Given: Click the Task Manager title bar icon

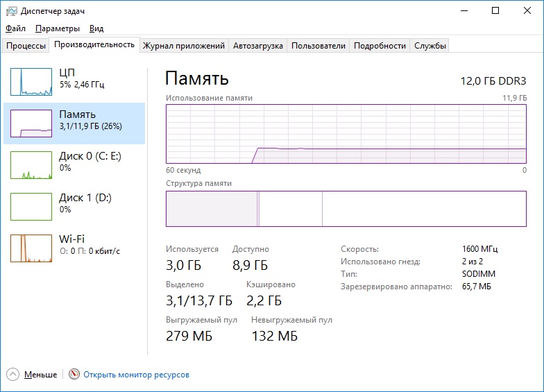Looking at the screenshot, I should [x=12, y=11].
